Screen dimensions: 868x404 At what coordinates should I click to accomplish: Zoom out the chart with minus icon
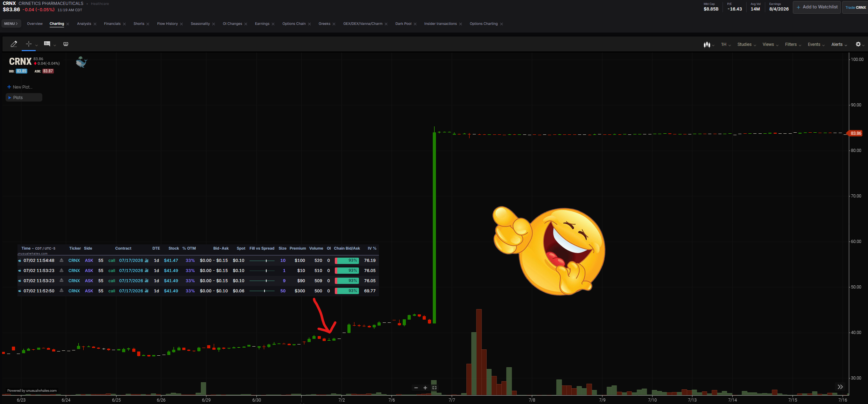[x=416, y=388]
